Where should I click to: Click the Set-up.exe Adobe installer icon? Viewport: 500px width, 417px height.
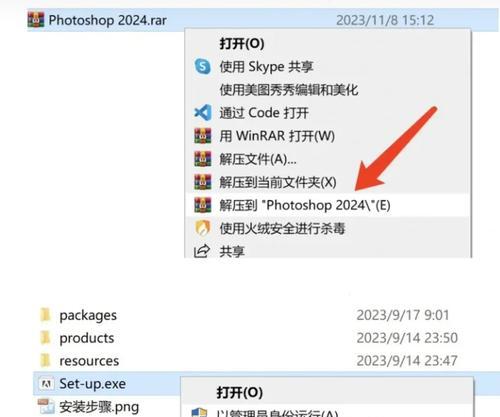tap(46, 384)
